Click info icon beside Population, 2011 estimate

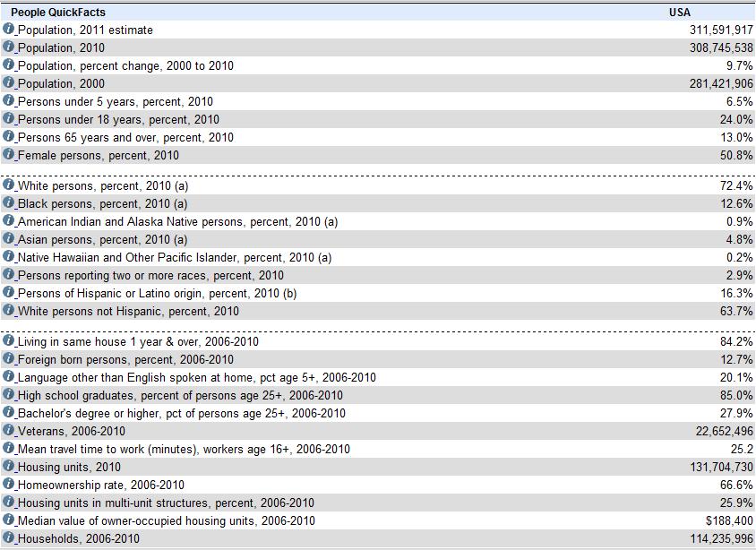(8, 29)
